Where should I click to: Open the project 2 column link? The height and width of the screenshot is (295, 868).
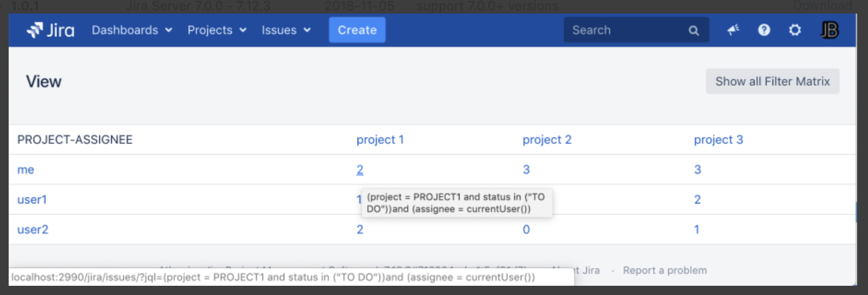coord(547,140)
